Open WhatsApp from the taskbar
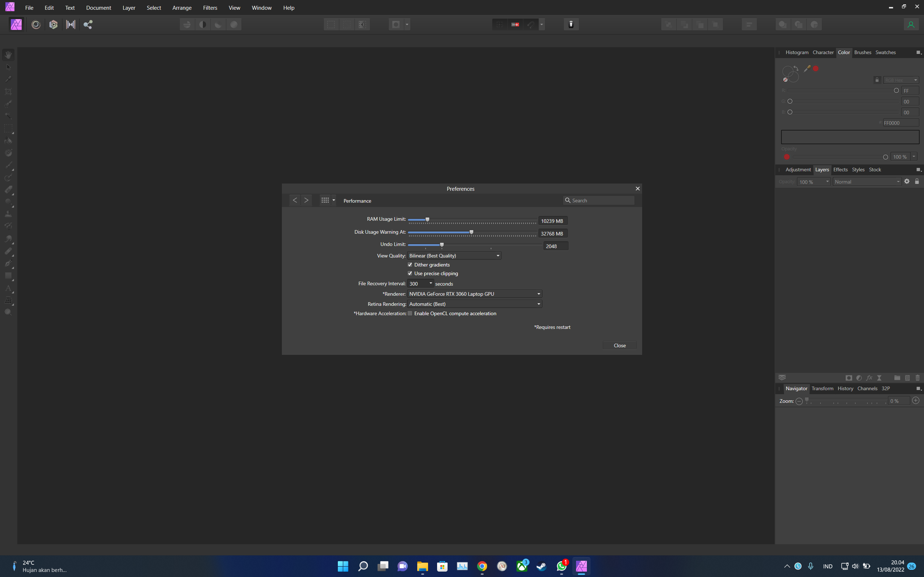This screenshot has width=924, height=577. click(561, 566)
